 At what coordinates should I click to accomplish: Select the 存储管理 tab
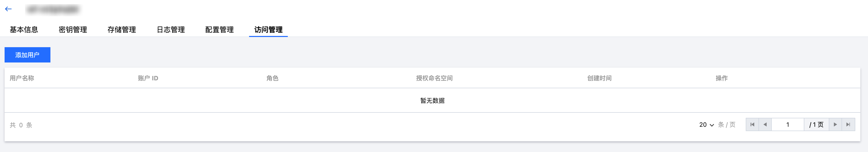click(x=122, y=30)
